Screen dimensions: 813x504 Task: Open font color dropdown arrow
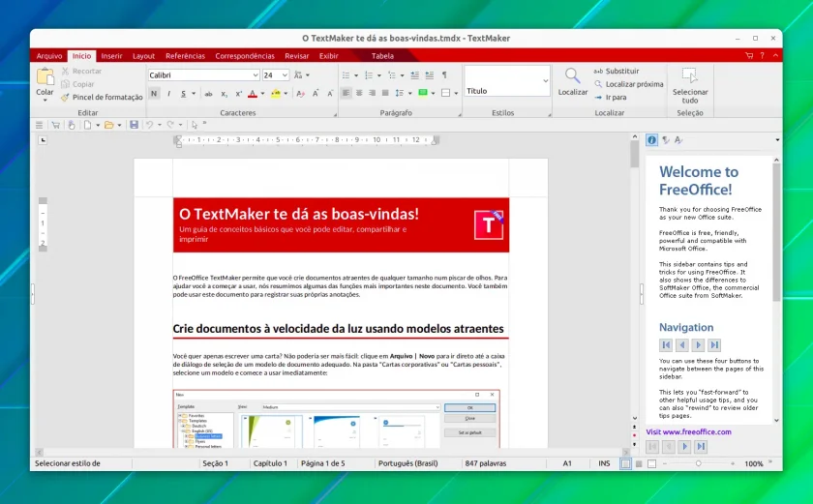pyautogui.click(x=262, y=94)
